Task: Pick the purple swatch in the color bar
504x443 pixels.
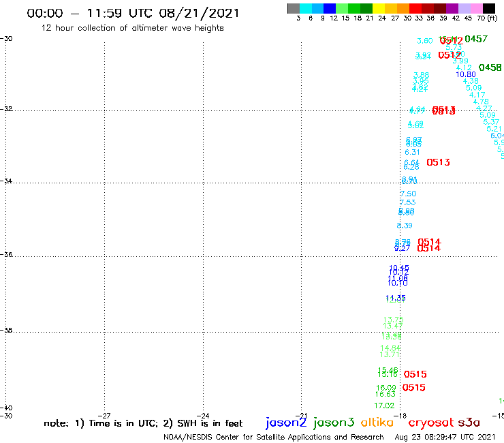Action: (x=452, y=8)
